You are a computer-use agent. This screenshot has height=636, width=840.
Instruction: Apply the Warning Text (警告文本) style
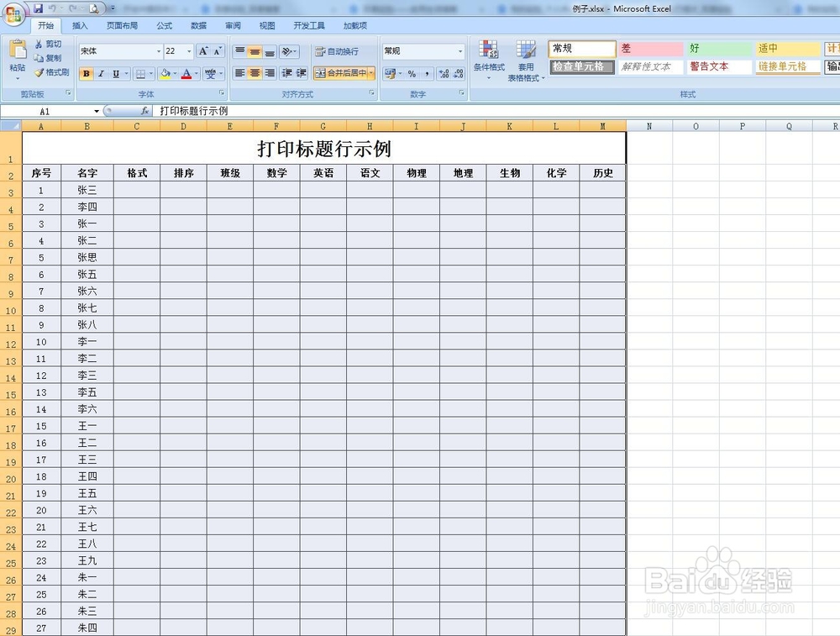tap(720, 67)
